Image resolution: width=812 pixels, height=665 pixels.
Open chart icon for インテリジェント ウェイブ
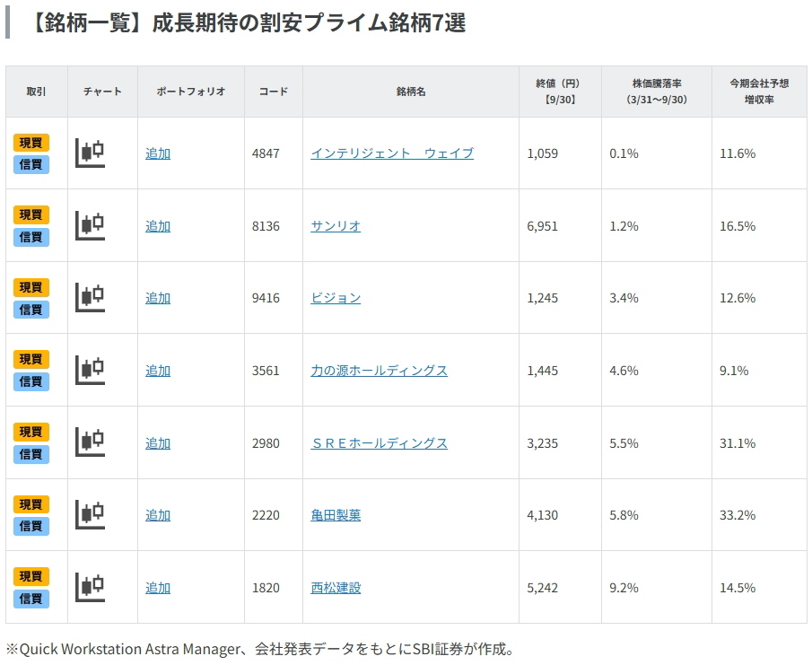tap(90, 153)
